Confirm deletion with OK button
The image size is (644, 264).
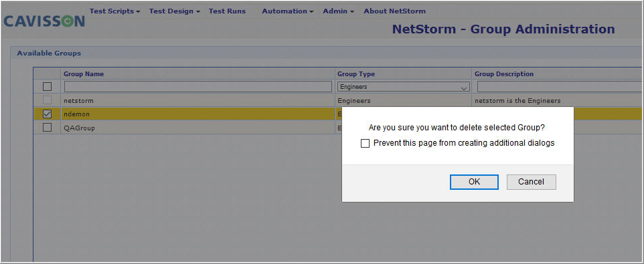tap(474, 182)
